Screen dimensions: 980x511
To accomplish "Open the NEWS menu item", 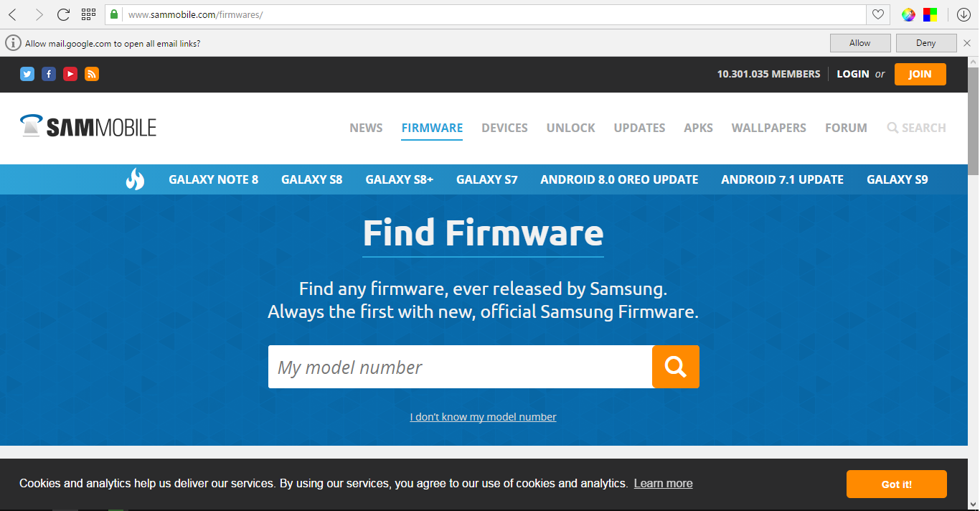I will [366, 128].
